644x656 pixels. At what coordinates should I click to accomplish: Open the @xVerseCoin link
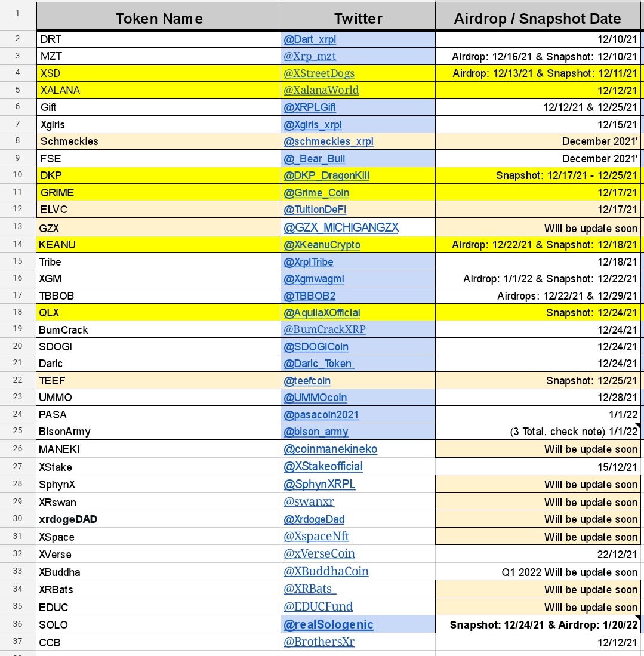click(x=319, y=553)
